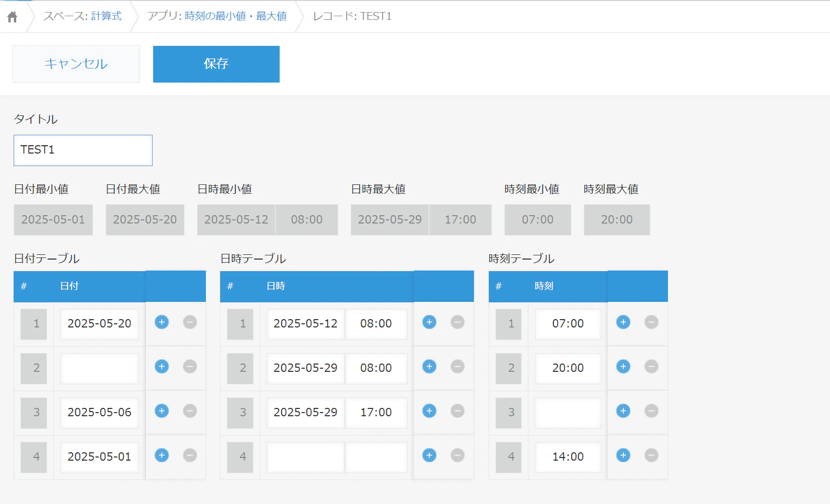This screenshot has height=504, width=830.
Task: Edit the 20:00 field in time table
Action: (x=568, y=368)
